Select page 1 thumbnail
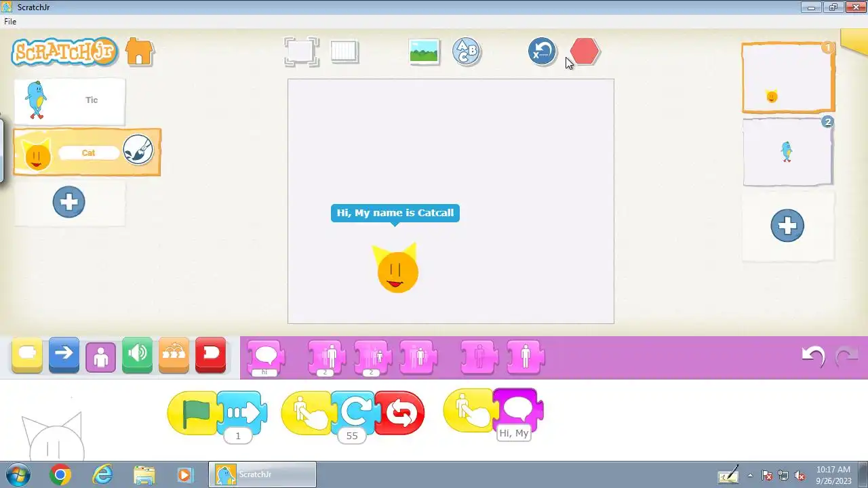Image resolution: width=868 pixels, height=488 pixels. coord(788,78)
